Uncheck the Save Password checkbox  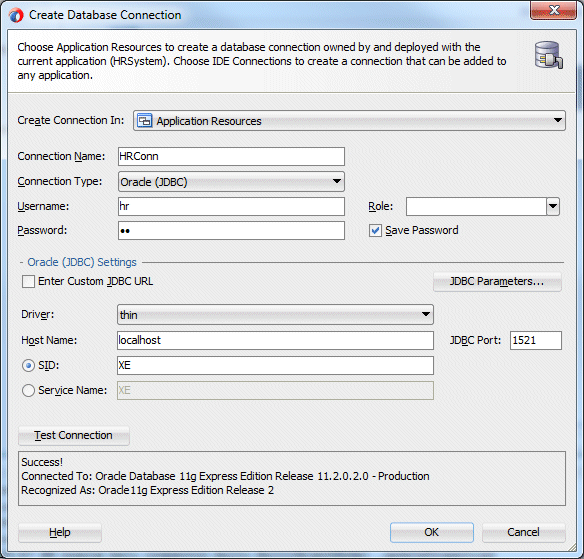pos(375,231)
